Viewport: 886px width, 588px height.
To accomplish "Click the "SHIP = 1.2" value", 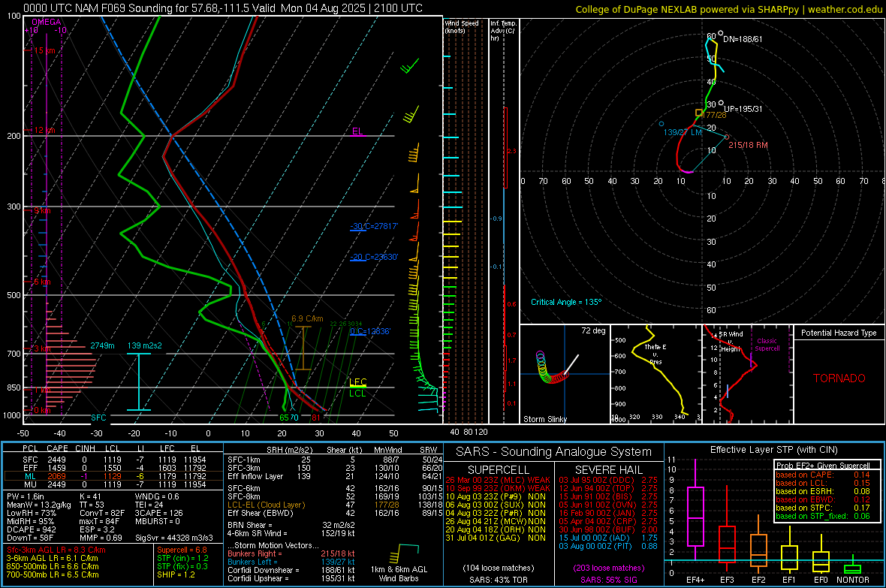I will click(x=176, y=574).
